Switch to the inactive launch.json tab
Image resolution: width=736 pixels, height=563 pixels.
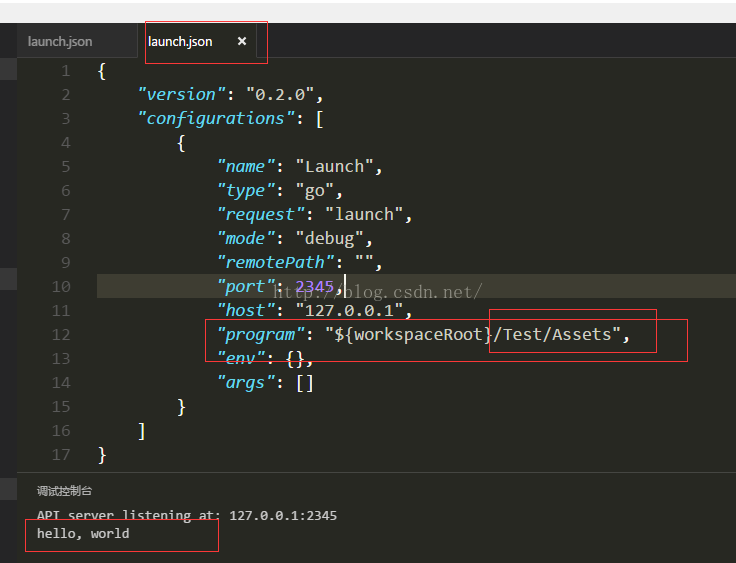point(60,42)
